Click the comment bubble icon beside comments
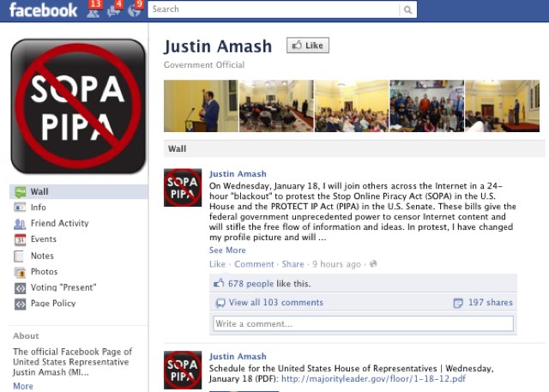 220,303
